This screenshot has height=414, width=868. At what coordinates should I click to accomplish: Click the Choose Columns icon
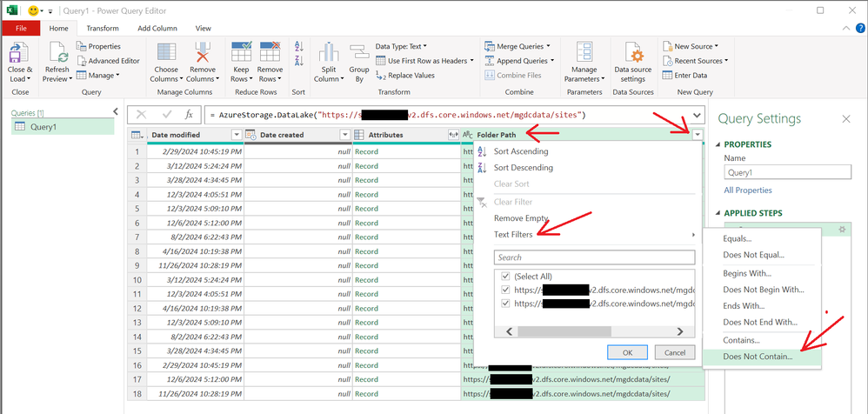coord(166,53)
